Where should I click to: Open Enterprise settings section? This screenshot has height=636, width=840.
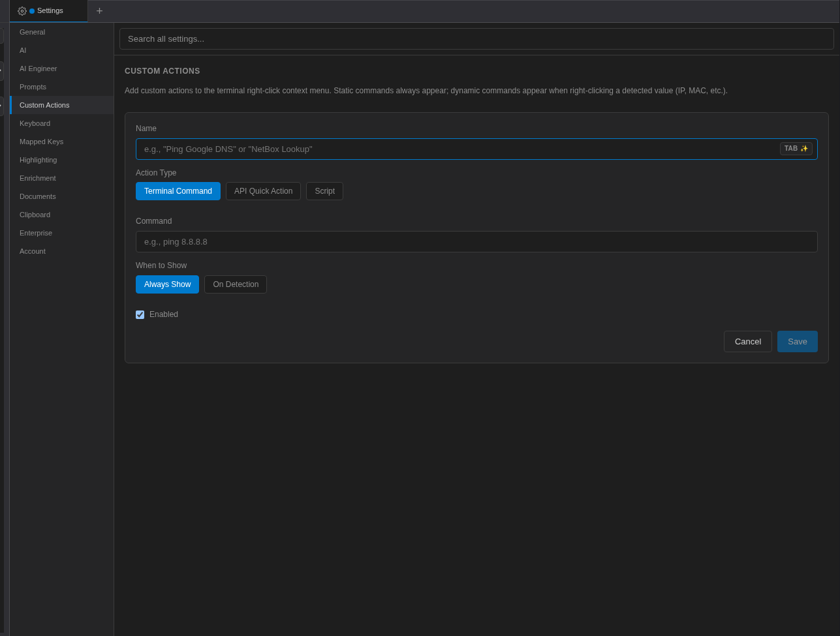point(62,233)
